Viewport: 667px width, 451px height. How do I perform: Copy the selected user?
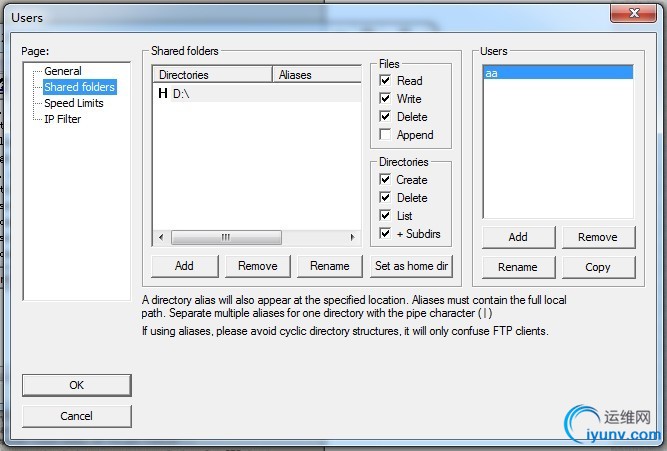point(599,267)
